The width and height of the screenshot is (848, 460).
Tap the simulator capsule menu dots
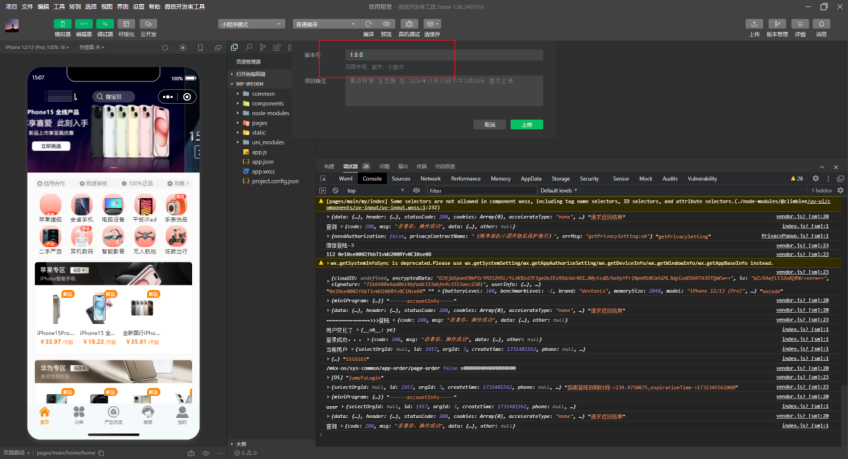[x=168, y=97]
